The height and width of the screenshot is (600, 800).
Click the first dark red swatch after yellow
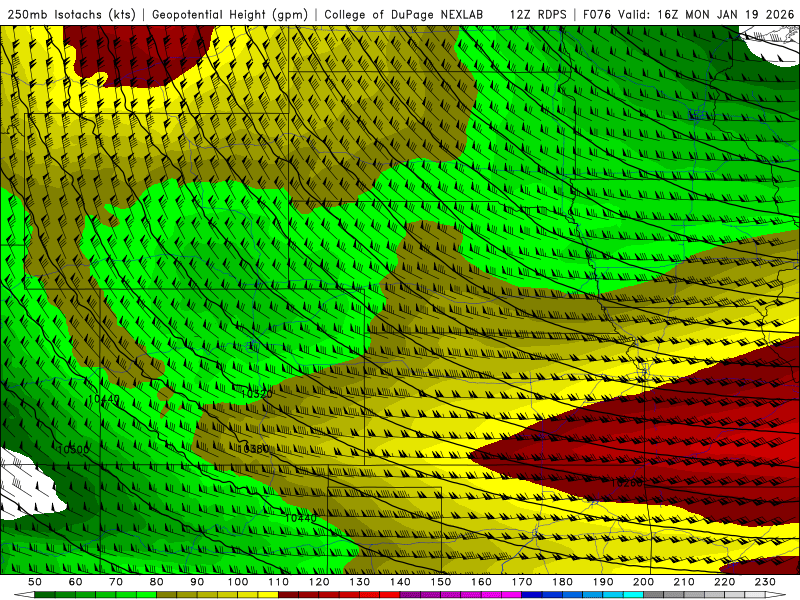click(x=288, y=595)
